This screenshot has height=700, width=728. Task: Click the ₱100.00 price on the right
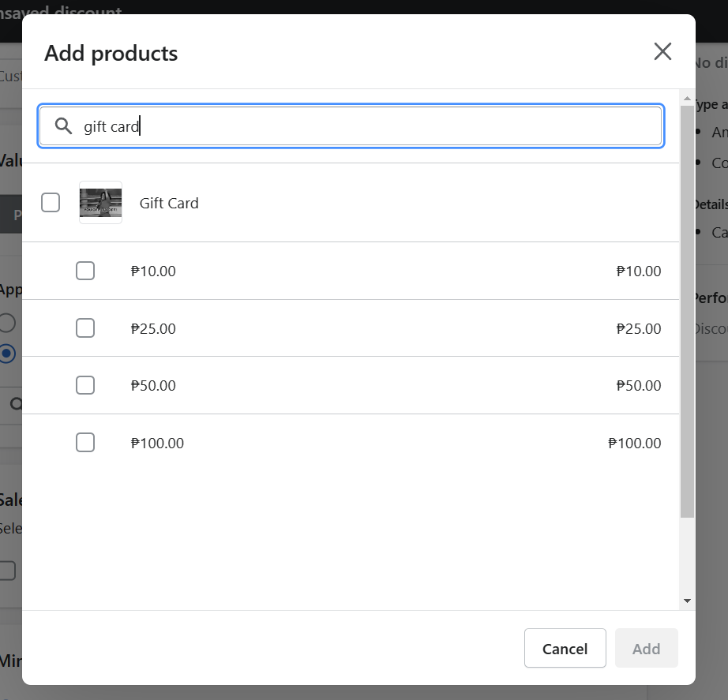(634, 444)
